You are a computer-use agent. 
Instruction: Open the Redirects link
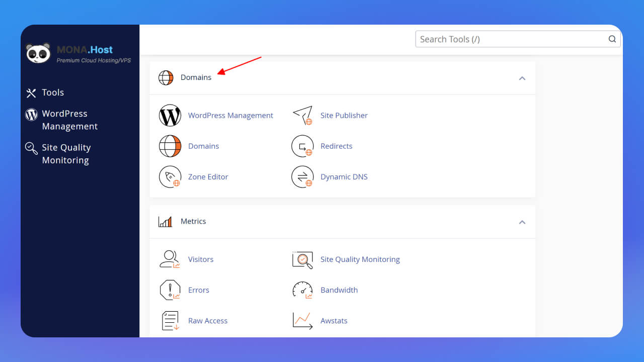337,146
